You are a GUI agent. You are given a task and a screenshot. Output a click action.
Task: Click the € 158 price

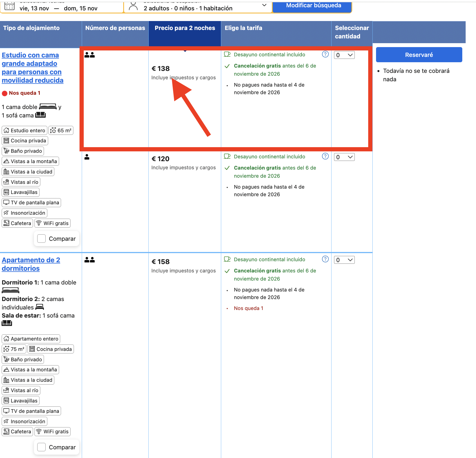pyautogui.click(x=160, y=262)
